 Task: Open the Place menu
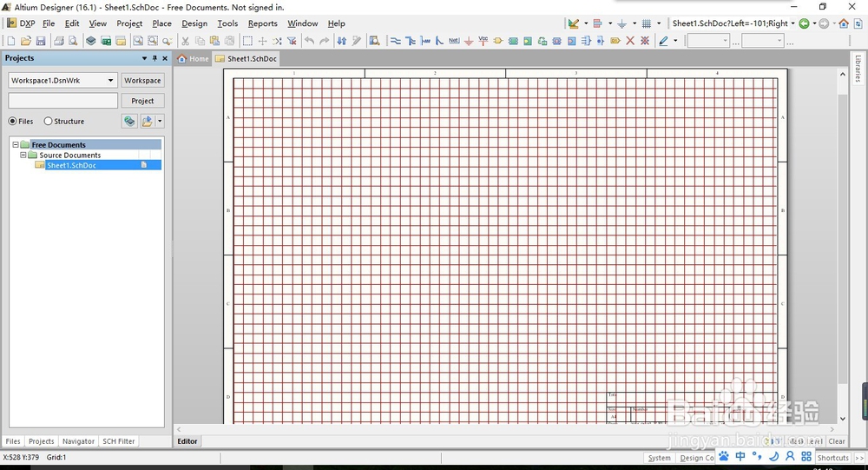(161, 23)
